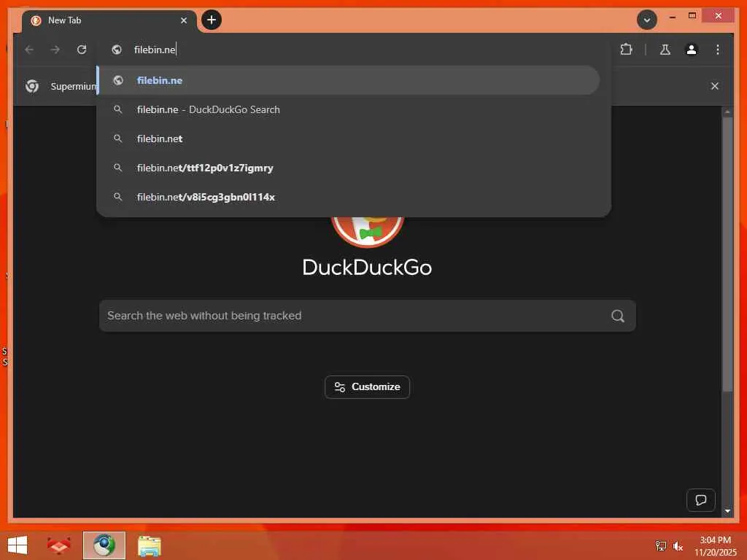Open File Explorer from taskbar
This screenshot has height=560, width=747.
(150, 546)
